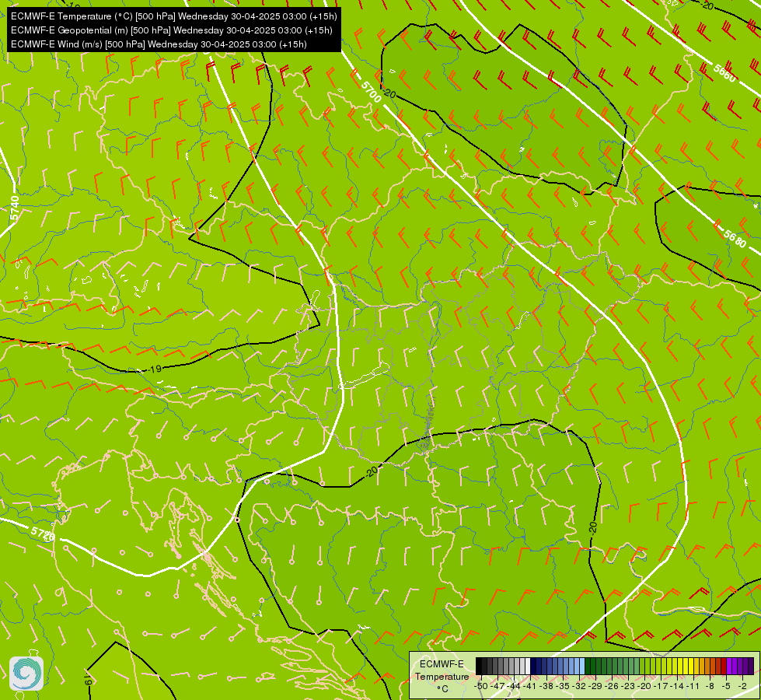Image resolution: width=761 pixels, height=700 pixels.
Task: Click the black swatch at -50 in legend
Action: click(479, 666)
